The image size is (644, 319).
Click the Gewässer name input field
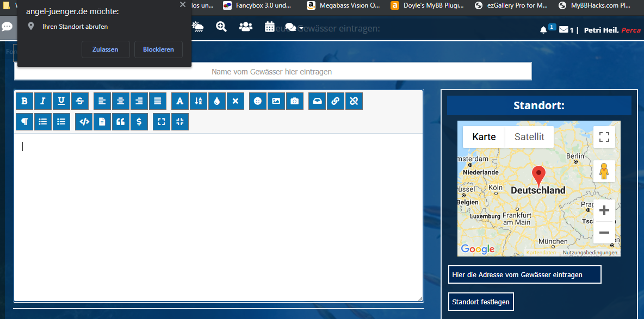tap(272, 72)
